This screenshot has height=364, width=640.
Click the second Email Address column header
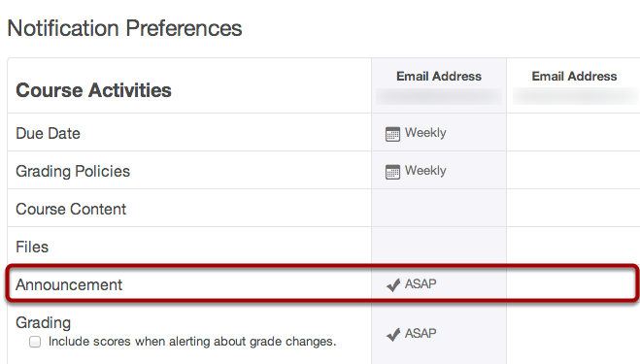[574, 77]
